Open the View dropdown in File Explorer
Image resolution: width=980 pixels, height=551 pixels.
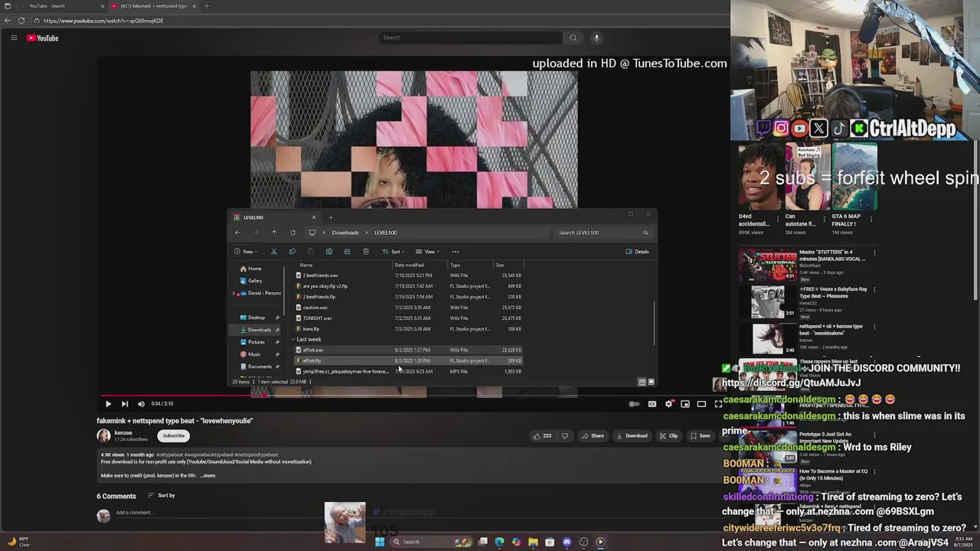pos(427,252)
